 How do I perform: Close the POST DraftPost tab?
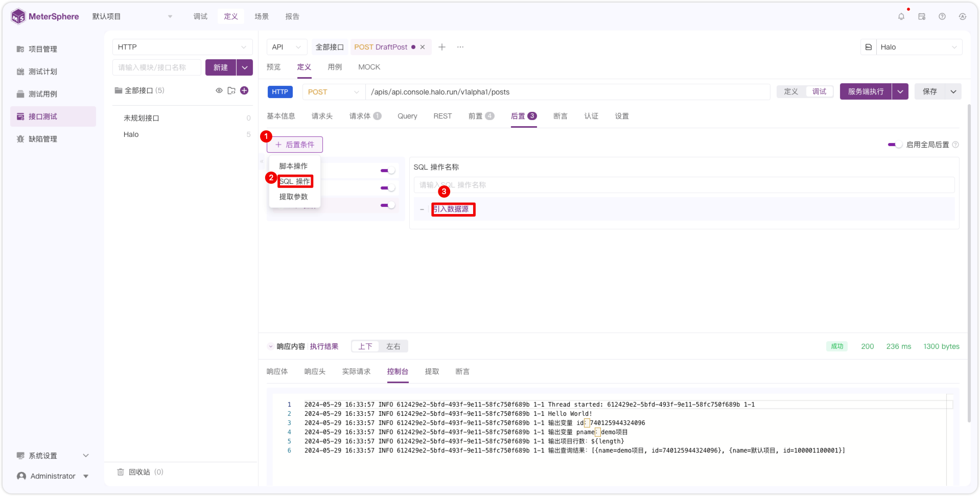423,47
